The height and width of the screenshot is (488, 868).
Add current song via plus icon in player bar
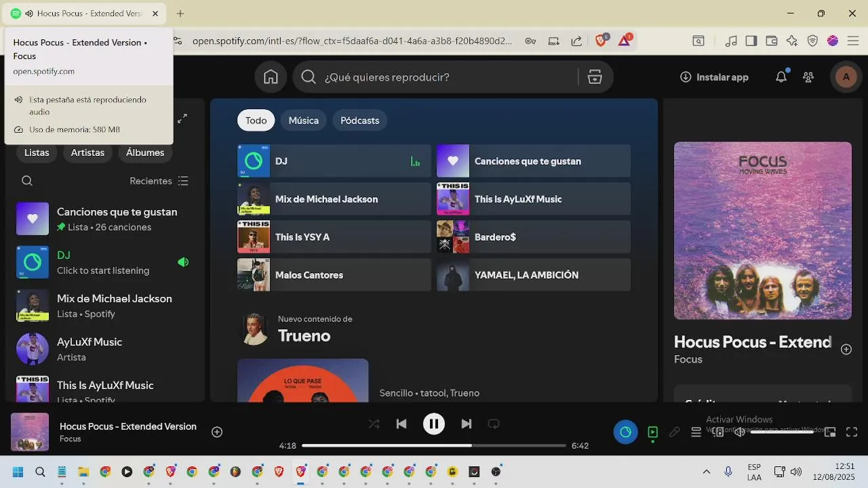coord(217,432)
